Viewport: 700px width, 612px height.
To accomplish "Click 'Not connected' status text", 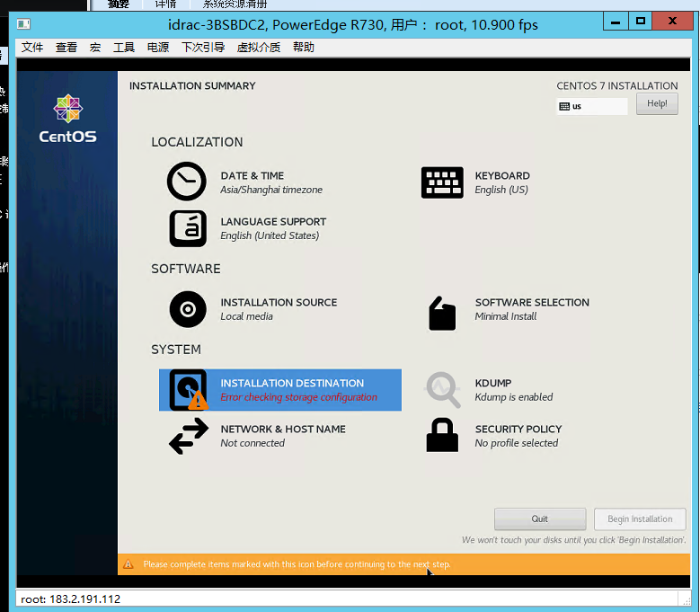I will tap(253, 443).
